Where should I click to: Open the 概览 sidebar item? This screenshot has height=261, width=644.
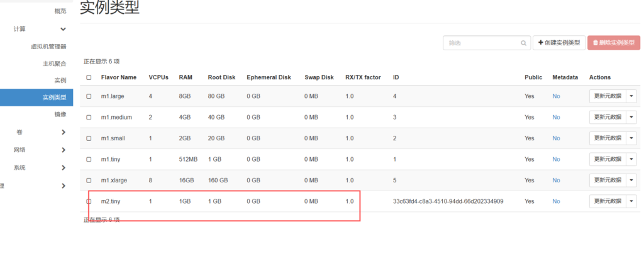click(x=60, y=11)
